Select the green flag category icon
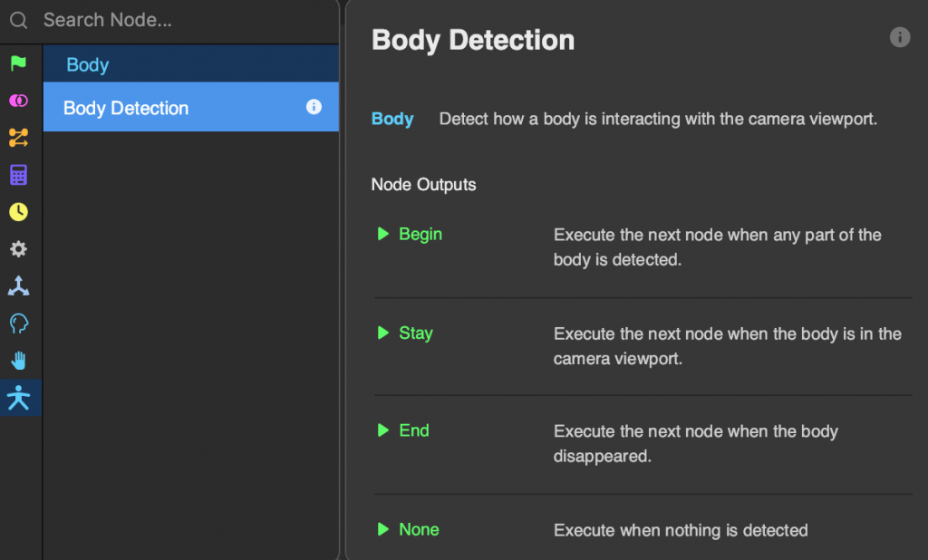The height and width of the screenshot is (560, 928). point(18,63)
